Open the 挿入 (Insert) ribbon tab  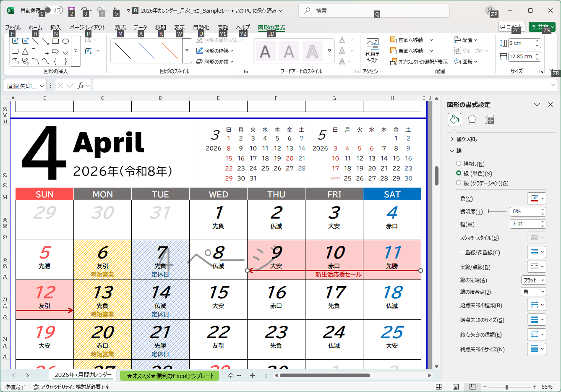(55, 28)
